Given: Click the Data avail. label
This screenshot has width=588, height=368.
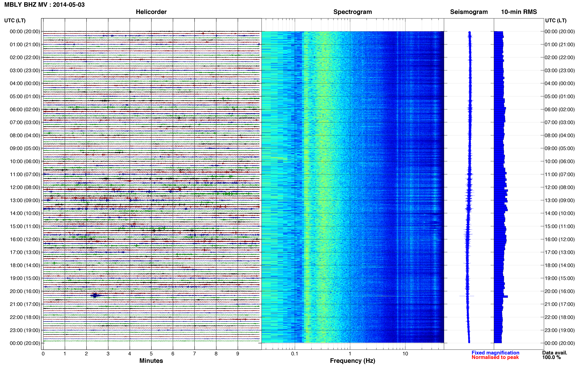Looking at the screenshot, I should pos(555,353).
